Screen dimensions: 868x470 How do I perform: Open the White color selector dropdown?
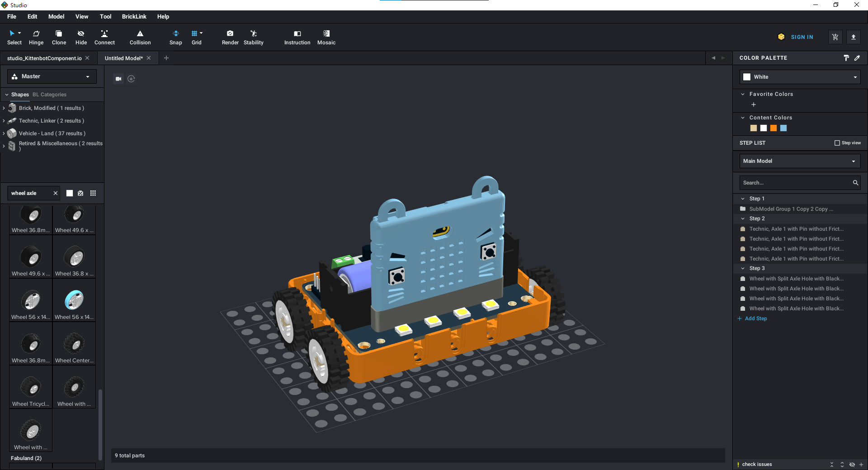(x=800, y=77)
